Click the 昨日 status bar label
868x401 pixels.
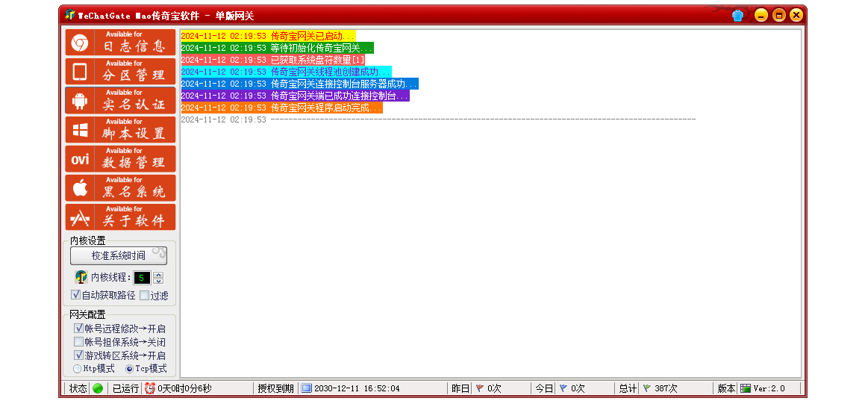coord(460,388)
